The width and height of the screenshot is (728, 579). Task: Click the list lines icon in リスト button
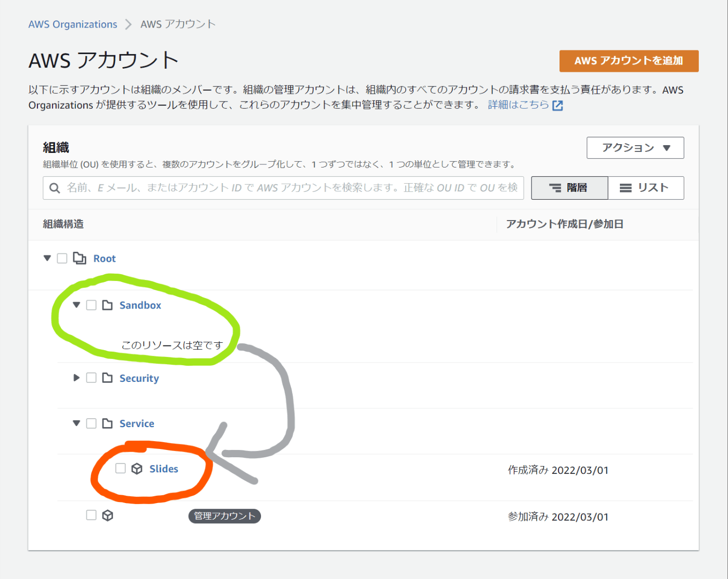point(626,188)
